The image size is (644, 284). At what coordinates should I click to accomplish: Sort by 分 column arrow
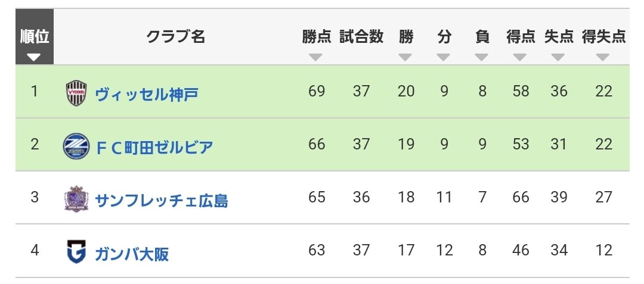tap(444, 57)
